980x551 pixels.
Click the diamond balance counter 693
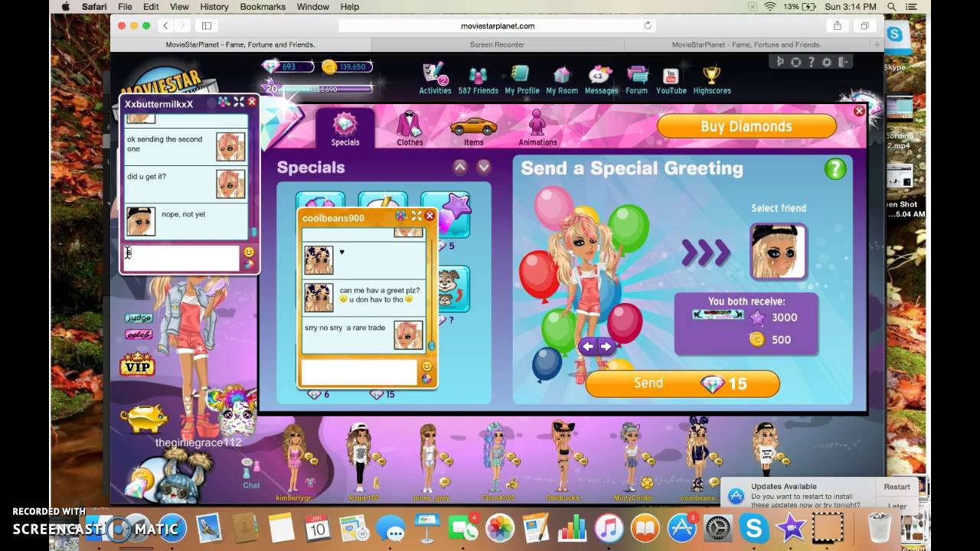(x=287, y=67)
